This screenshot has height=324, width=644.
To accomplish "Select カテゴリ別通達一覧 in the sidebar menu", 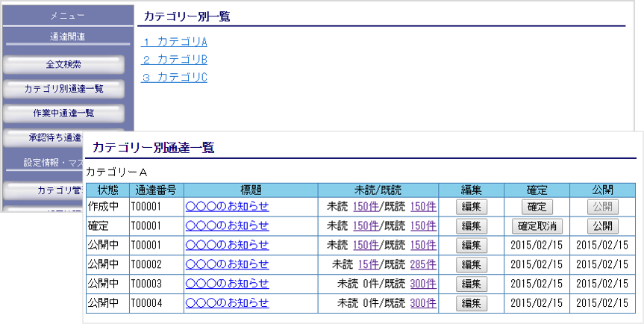I will [63, 89].
